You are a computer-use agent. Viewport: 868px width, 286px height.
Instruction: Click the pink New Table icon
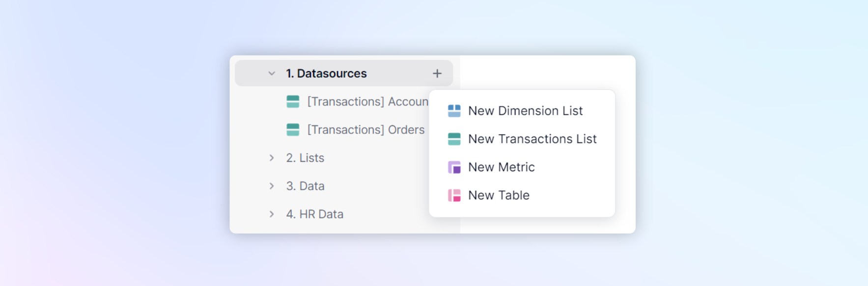454,195
